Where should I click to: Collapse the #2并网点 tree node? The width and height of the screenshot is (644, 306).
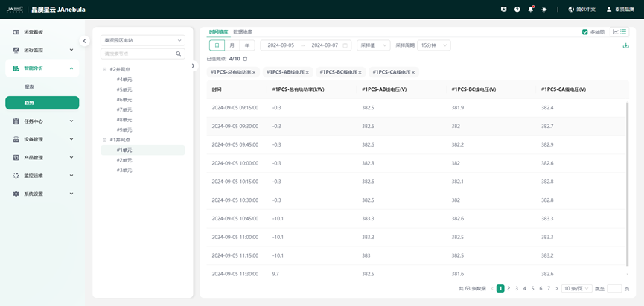click(105, 69)
